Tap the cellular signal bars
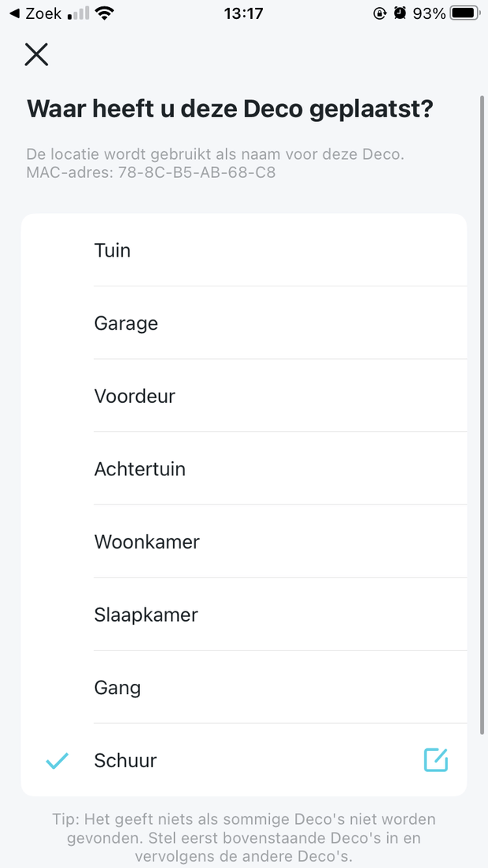The width and height of the screenshot is (488, 868). click(79, 13)
